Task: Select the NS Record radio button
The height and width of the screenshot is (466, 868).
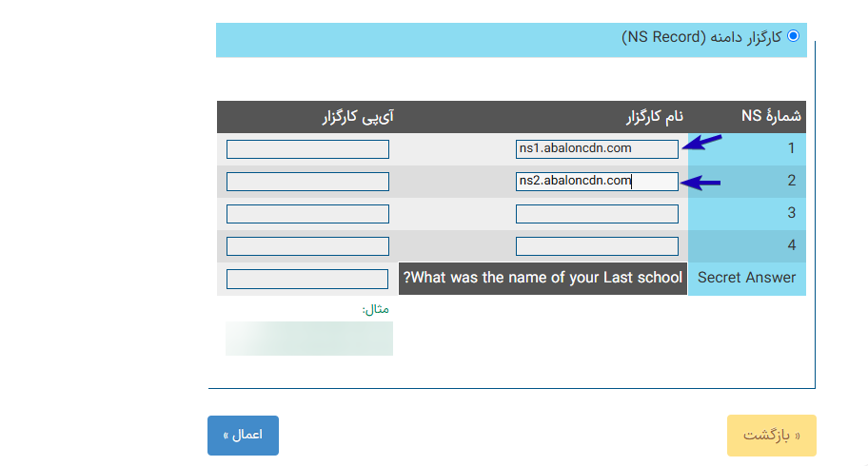Action: (793, 36)
